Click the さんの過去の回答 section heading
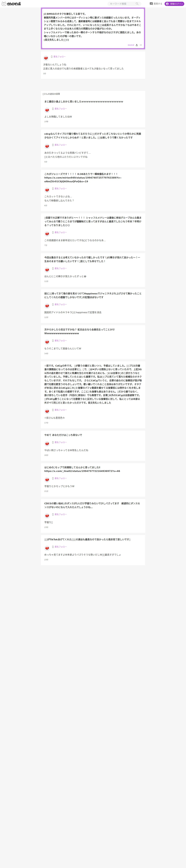Image resolution: width=186 pixels, height=868 pixels. pyautogui.click(x=51, y=94)
